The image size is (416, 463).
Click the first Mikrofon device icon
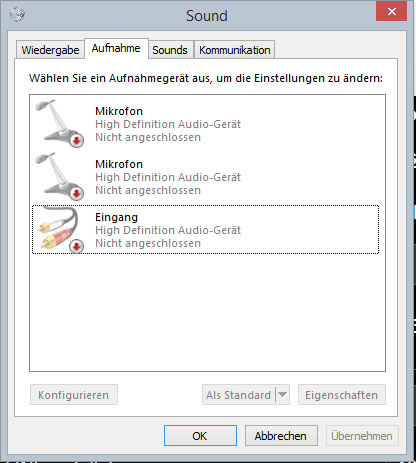(x=59, y=123)
